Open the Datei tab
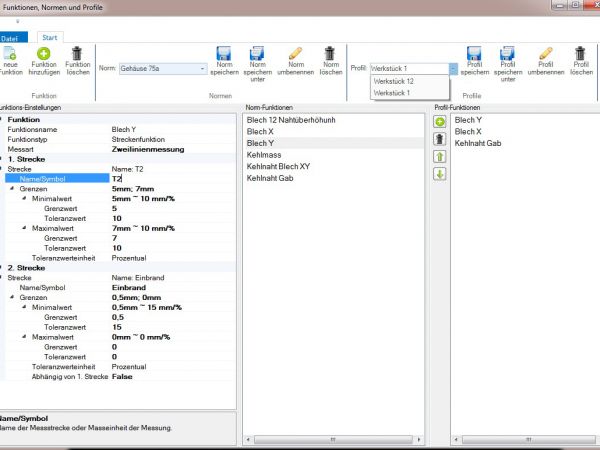 pos(13,38)
